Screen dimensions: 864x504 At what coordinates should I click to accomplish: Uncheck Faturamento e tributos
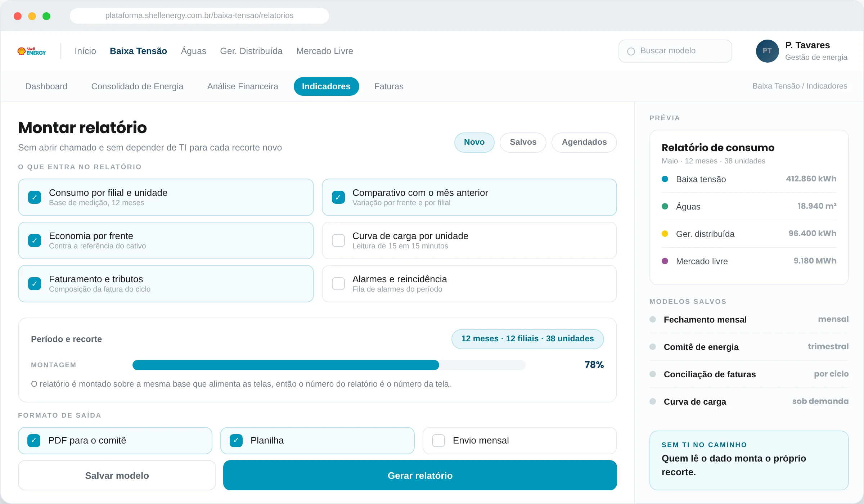click(35, 284)
